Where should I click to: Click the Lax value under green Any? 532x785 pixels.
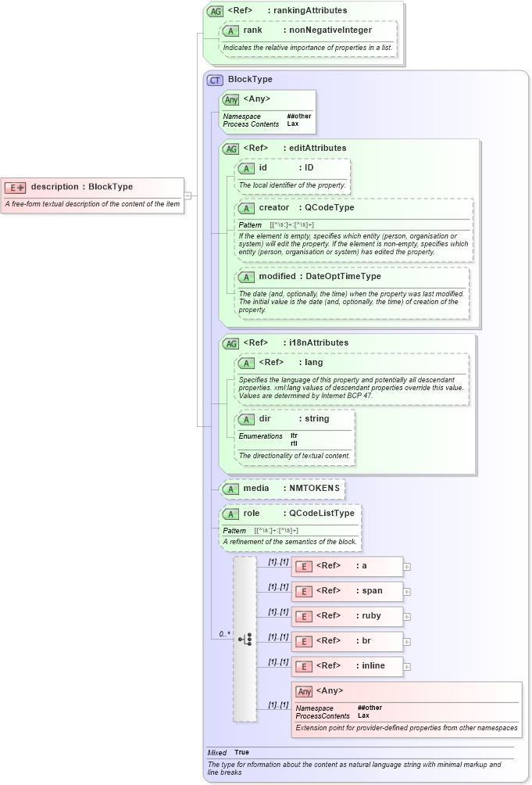point(292,124)
